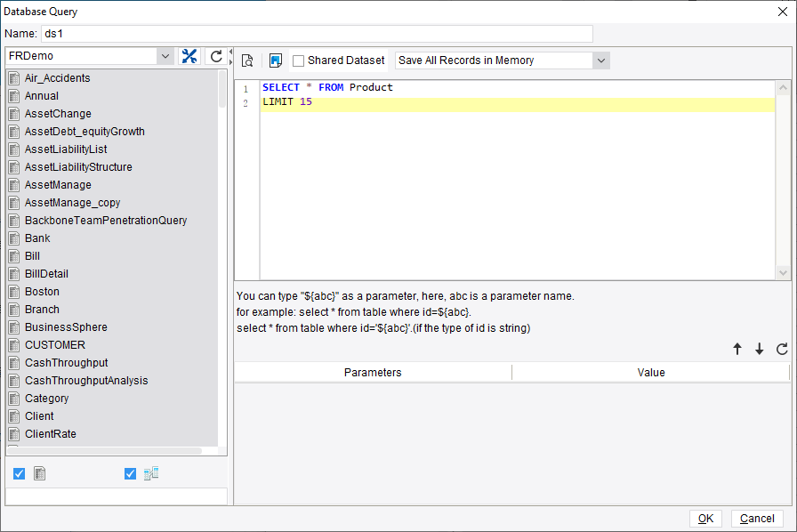Toggle the view filter checkbox near bottom
The image size is (797, 532).
[130, 473]
